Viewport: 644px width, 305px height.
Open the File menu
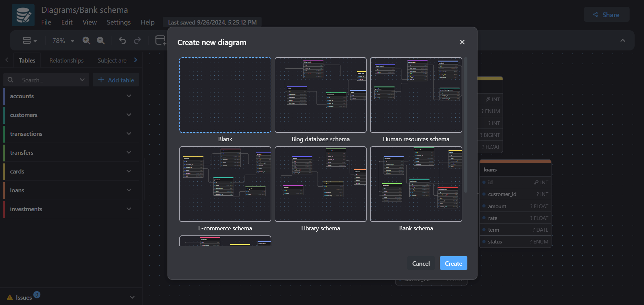46,22
